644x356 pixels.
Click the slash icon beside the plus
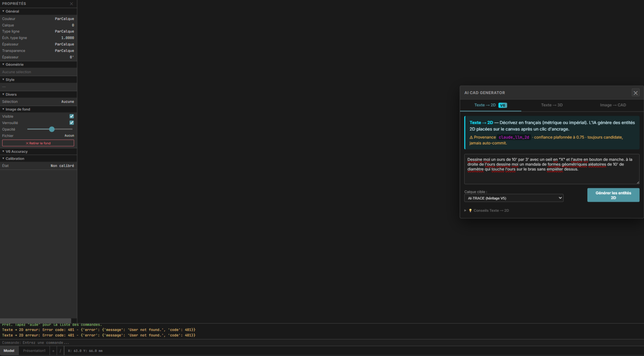(60, 351)
